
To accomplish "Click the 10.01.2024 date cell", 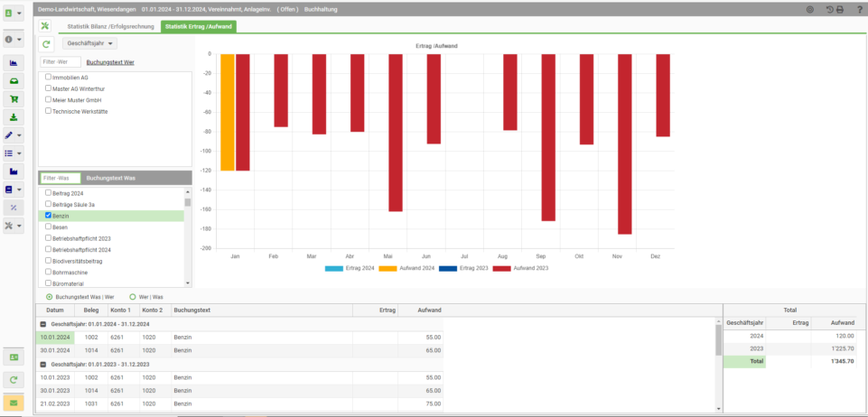I will click(55, 338).
